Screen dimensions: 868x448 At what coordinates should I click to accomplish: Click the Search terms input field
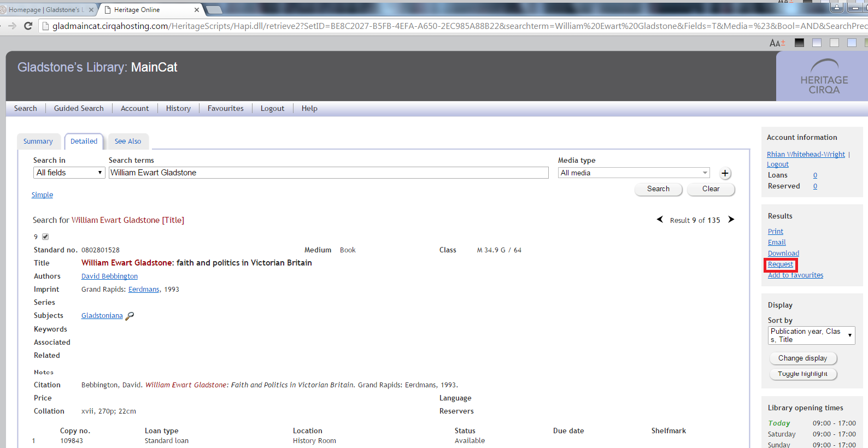[328, 173]
